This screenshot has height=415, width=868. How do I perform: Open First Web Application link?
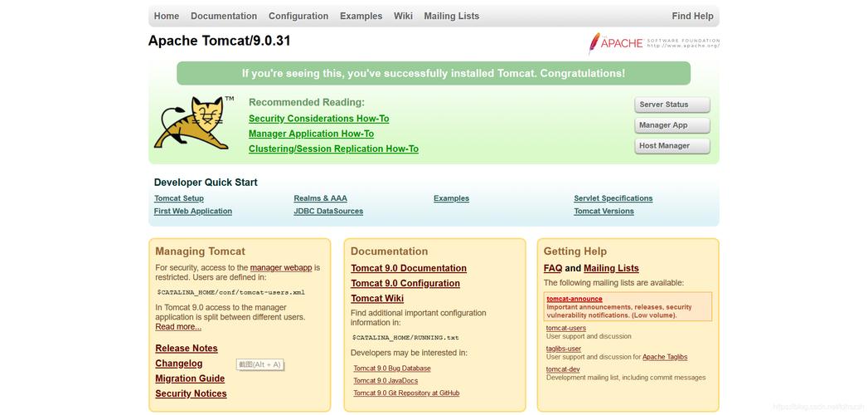(192, 211)
